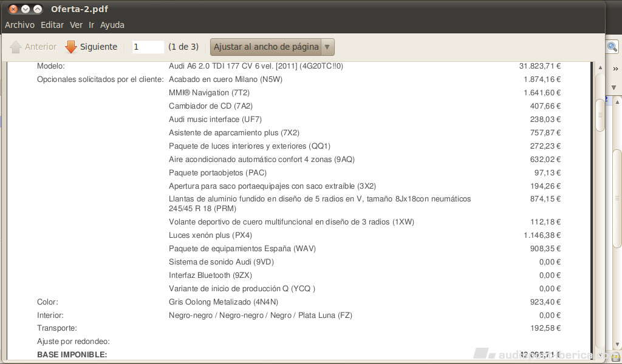The height and width of the screenshot is (364, 622).
Task: Open the Ver menu
Action: coord(76,25)
